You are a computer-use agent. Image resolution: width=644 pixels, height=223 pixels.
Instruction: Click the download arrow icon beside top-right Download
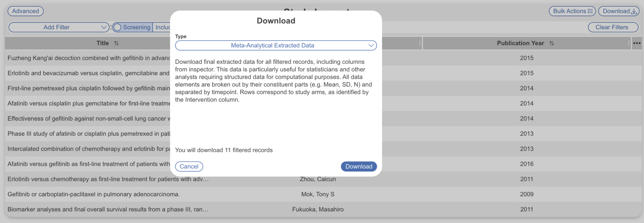click(633, 11)
